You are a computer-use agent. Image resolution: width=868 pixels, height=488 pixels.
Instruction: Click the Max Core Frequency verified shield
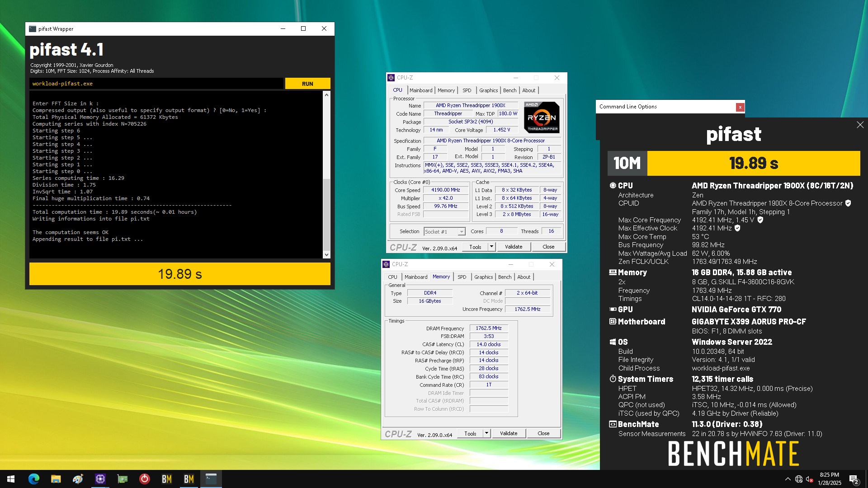coord(760,220)
